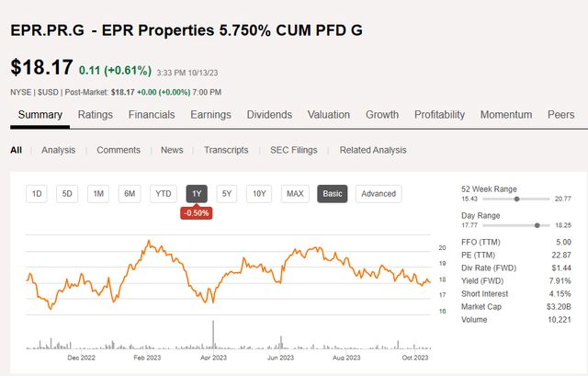The width and height of the screenshot is (588, 376).
Task: Switch to the Dividends tab
Action: pyautogui.click(x=269, y=115)
